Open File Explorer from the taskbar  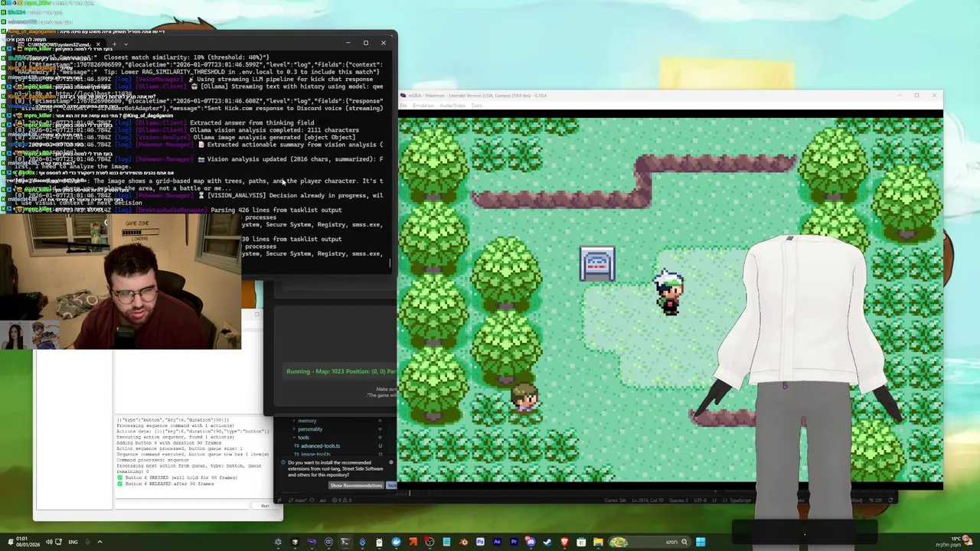click(x=598, y=542)
